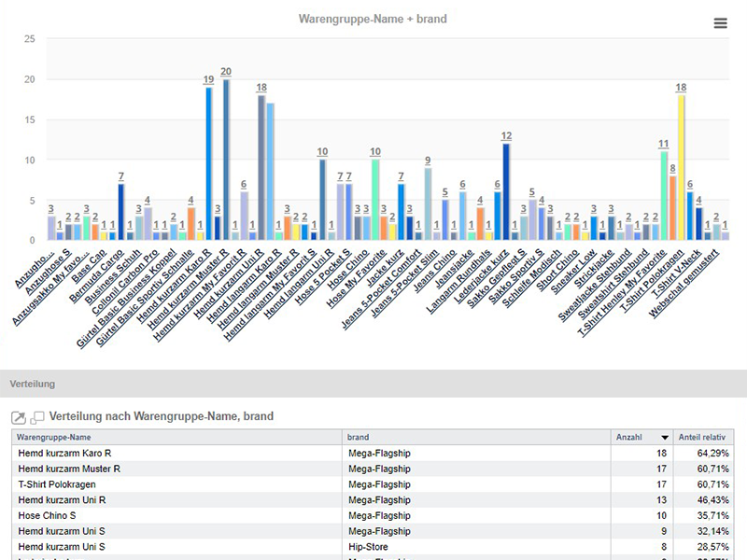Open the T-Shirt V-Neck axis label
This screenshot has width=747, height=560.
(675, 273)
